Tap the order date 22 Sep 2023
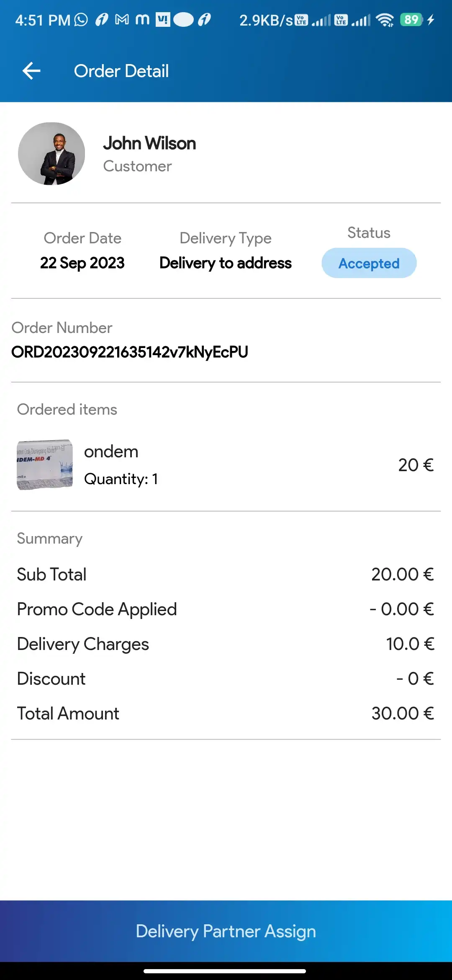Viewport: 452px width, 980px height. (x=82, y=263)
